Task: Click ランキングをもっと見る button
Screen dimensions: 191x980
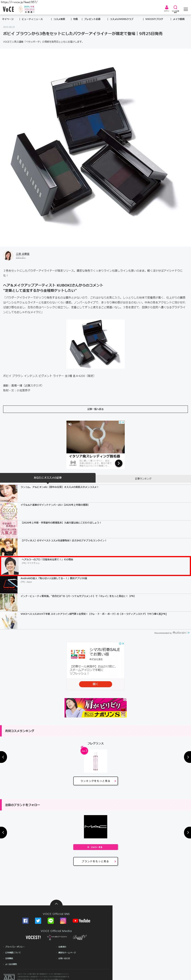Action: point(95,781)
